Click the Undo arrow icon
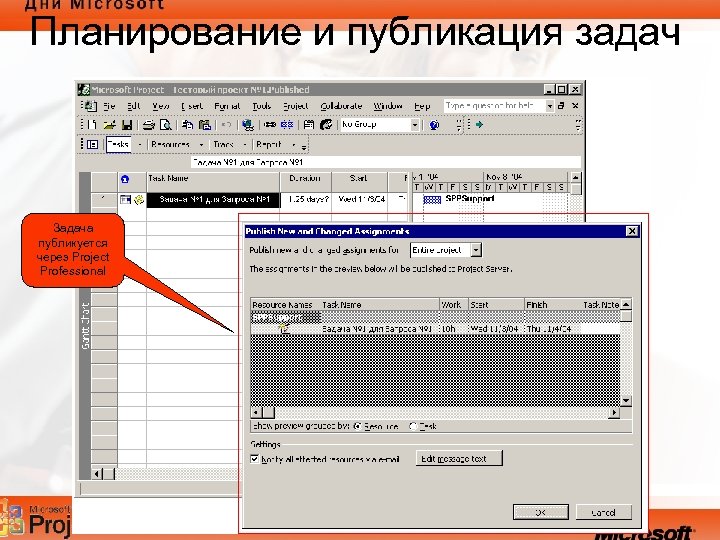The height and width of the screenshot is (540, 720). pos(226,124)
